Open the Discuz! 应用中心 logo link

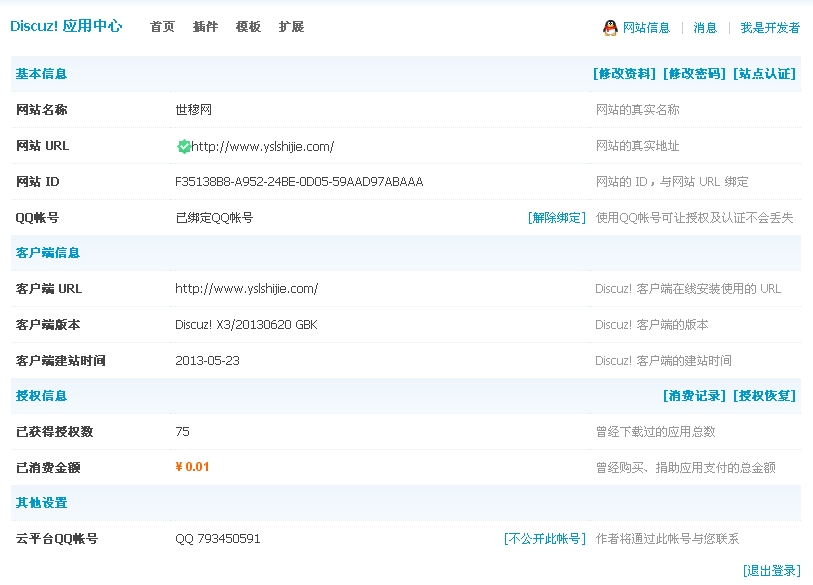click(66, 26)
